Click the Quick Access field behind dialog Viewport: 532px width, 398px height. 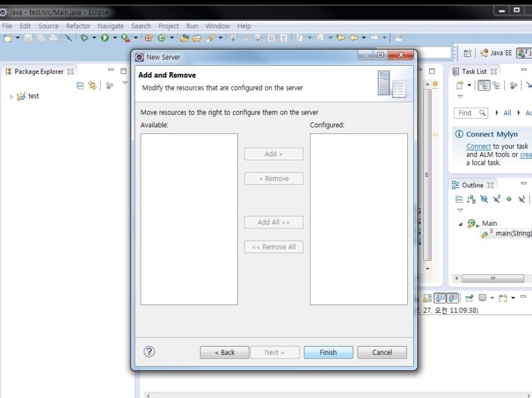point(434,53)
